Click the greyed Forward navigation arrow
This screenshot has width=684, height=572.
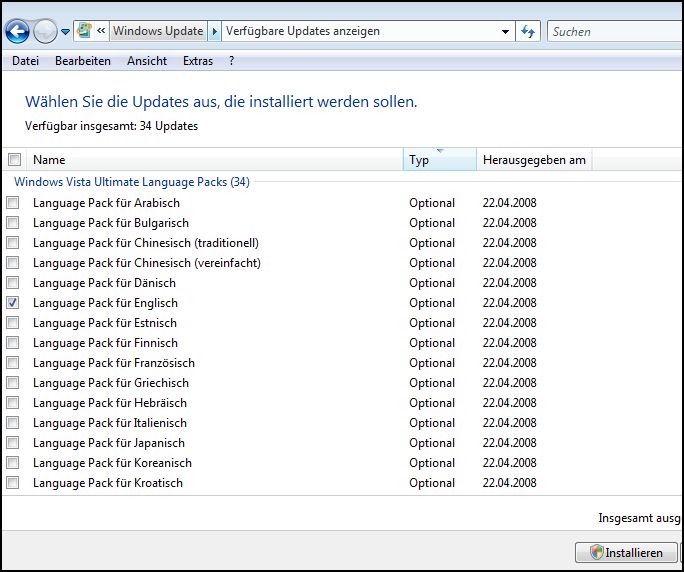coord(45,31)
